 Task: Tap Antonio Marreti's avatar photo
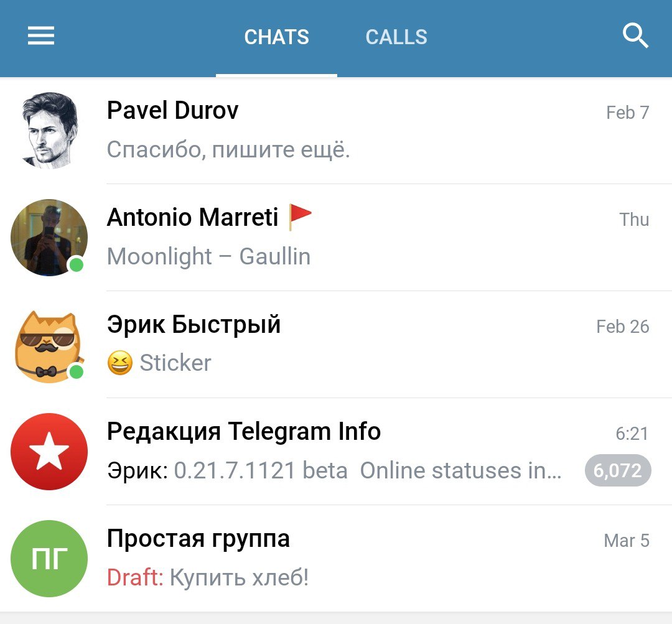click(49, 238)
